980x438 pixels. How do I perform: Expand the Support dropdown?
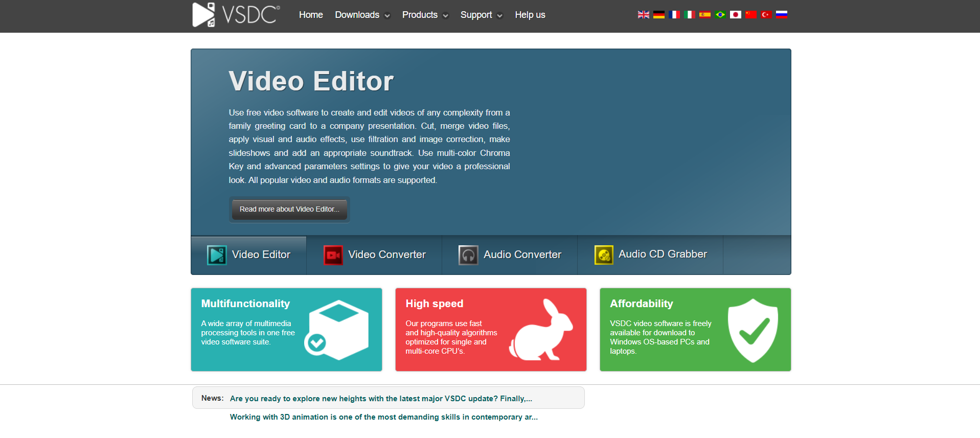point(482,15)
